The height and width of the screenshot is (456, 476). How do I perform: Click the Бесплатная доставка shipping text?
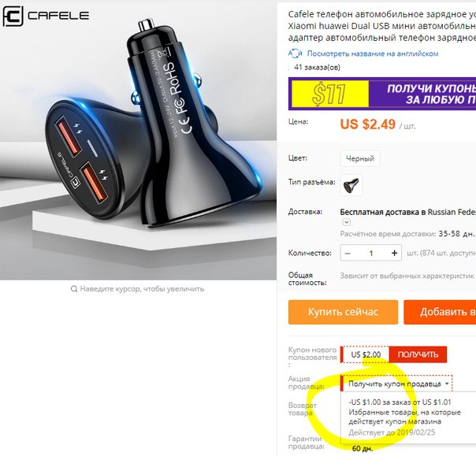coord(407,212)
